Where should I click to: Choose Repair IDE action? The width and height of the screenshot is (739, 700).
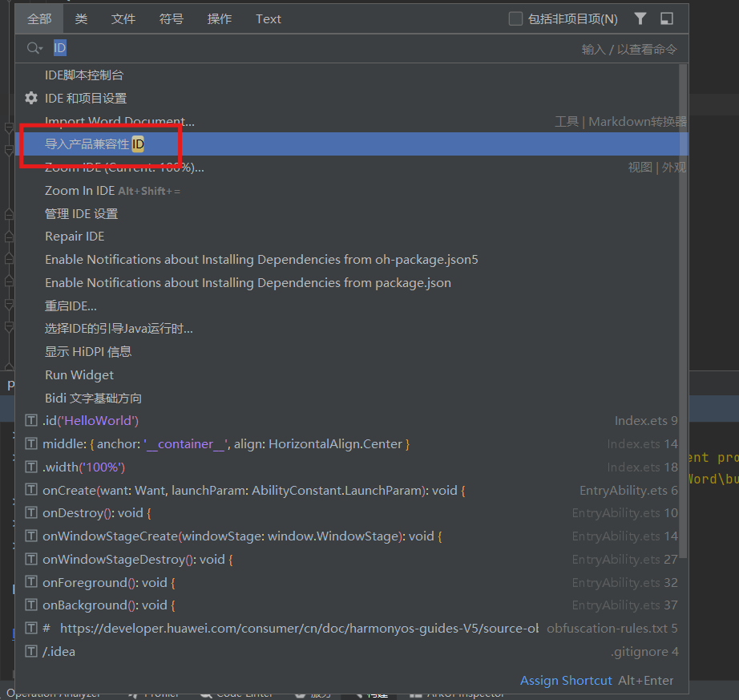[x=75, y=237]
